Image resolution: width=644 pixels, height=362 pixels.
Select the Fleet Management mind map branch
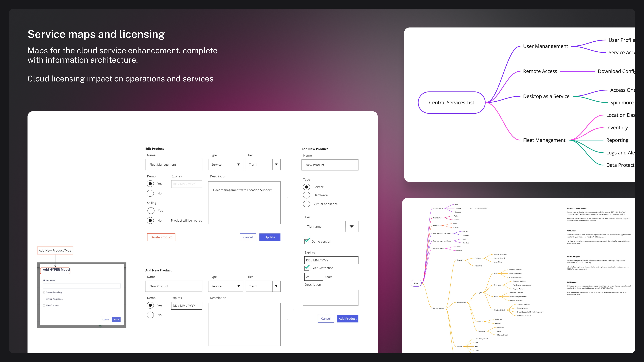pos(544,140)
